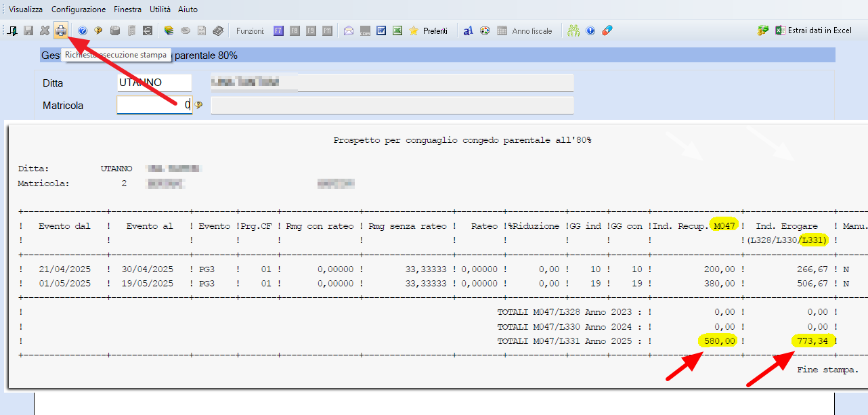This screenshot has height=415, width=868.
Task: Open the Utilità menu
Action: (160, 9)
